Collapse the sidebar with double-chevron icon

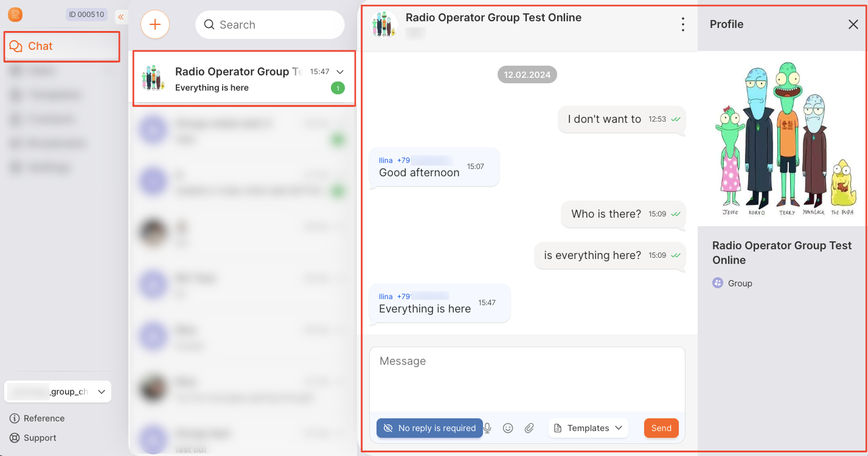tap(120, 16)
